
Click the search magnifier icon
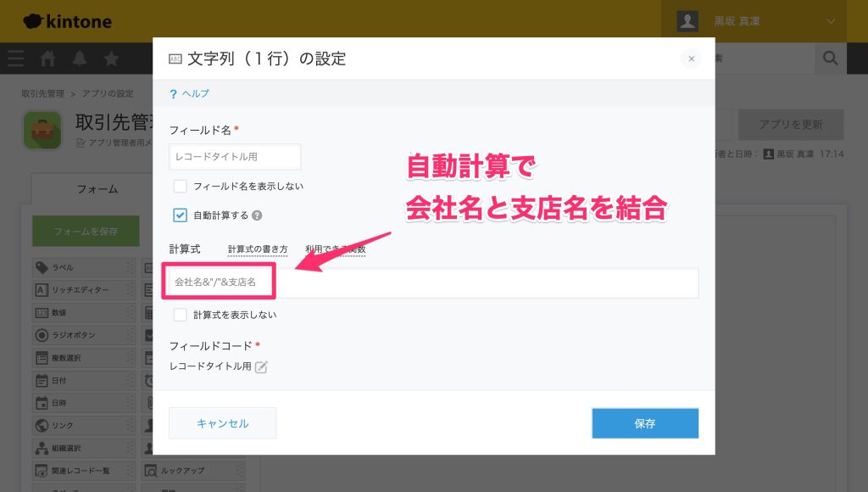pyautogui.click(x=831, y=59)
